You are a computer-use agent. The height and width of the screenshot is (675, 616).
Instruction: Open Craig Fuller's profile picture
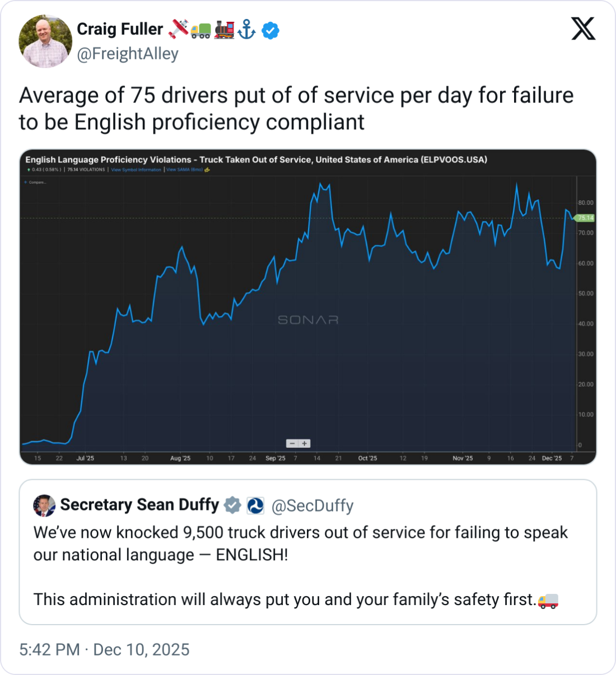point(45,41)
